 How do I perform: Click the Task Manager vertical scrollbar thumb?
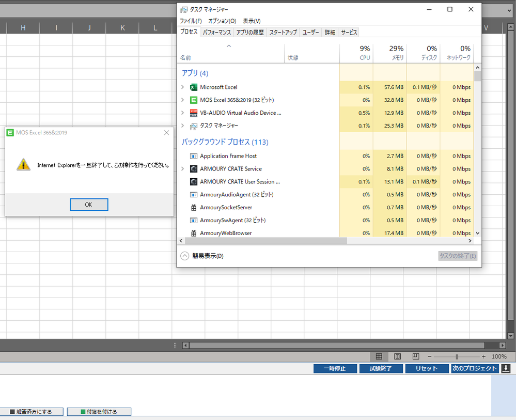coord(477,76)
